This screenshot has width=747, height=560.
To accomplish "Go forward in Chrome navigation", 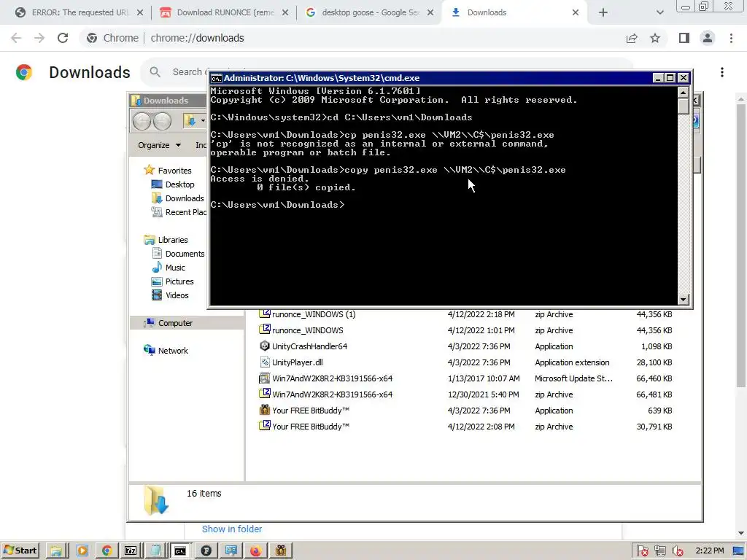I will [x=39, y=38].
